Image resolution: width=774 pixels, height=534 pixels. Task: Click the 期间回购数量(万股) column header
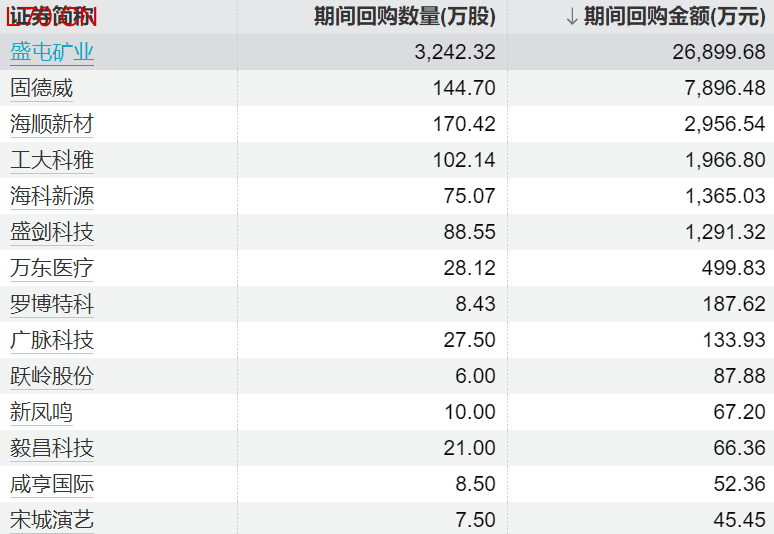(404, 17)
